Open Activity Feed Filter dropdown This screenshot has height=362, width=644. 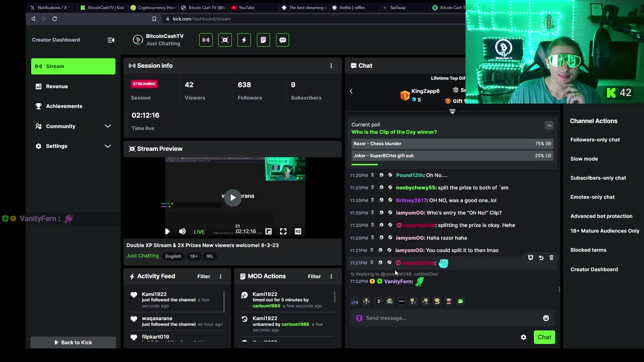click(x=204, y=276)
